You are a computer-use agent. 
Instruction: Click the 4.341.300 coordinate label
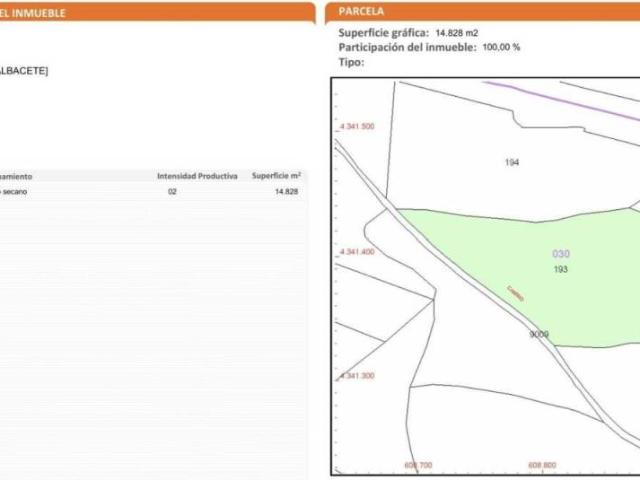(x=357, y=376)
